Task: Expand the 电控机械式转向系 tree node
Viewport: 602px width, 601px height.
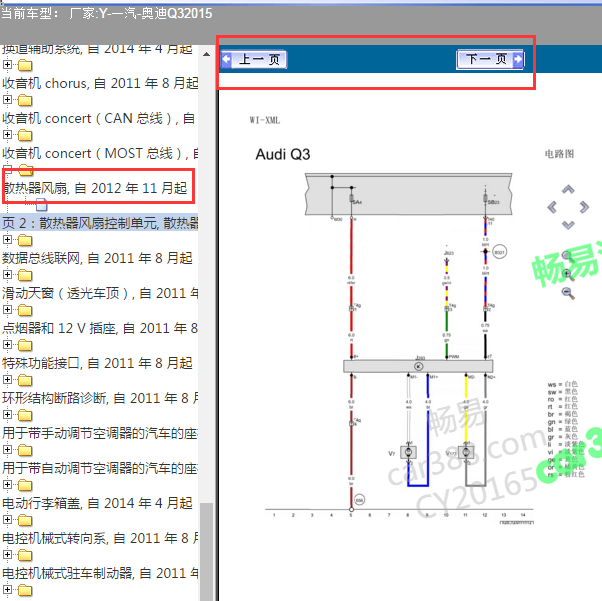Action: click(x=7, y=520)
